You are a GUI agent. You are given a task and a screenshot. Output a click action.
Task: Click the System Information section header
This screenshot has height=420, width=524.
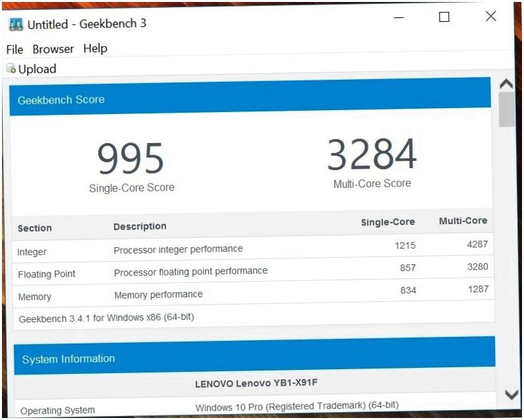[254, 356]
